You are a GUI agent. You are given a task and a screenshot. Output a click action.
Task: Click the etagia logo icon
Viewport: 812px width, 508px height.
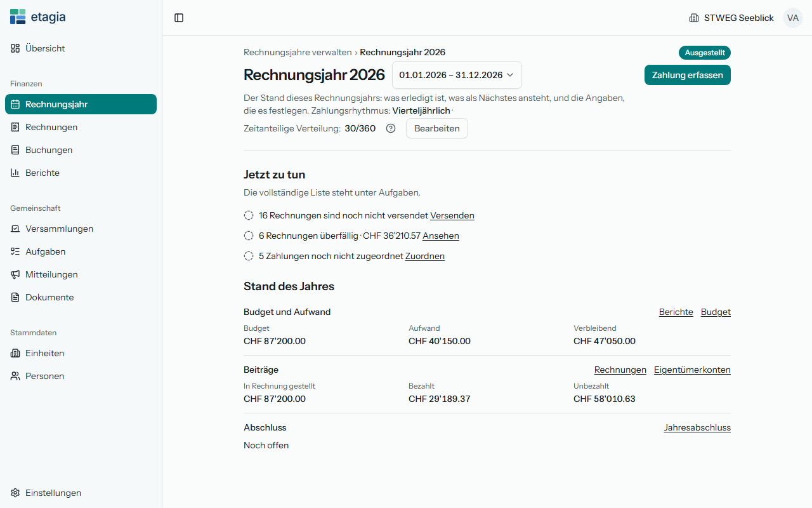pyautogui.click(x=18, y=17)
